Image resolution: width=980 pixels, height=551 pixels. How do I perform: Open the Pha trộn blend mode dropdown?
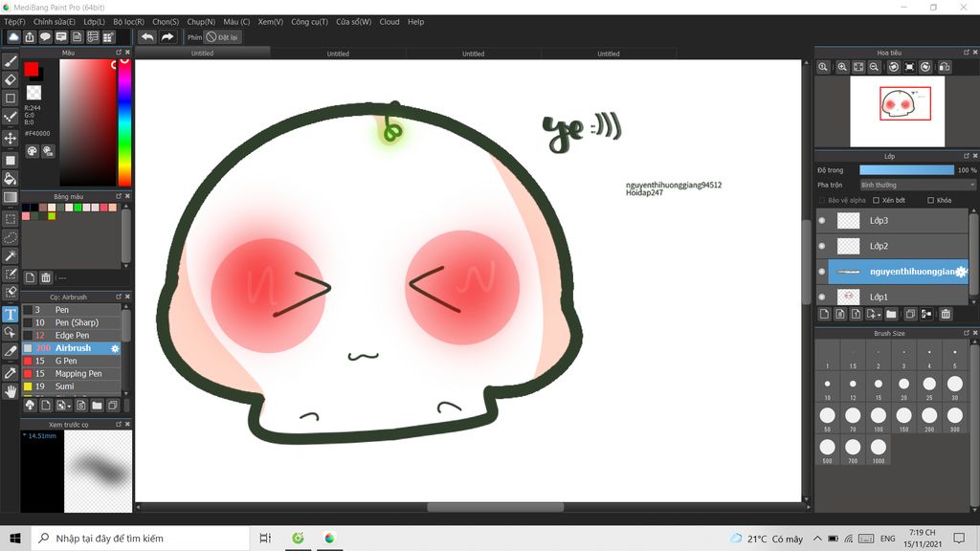917,185
